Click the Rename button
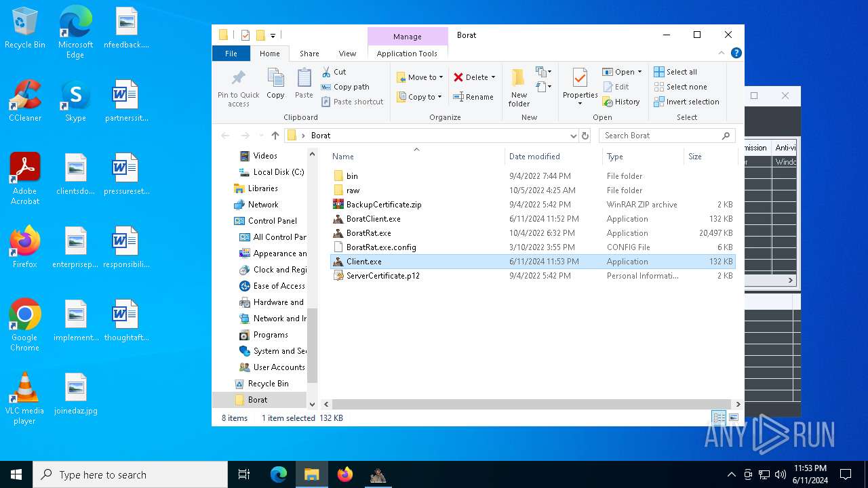The width and height of the screenshot is (868, 488). point(473,97)
